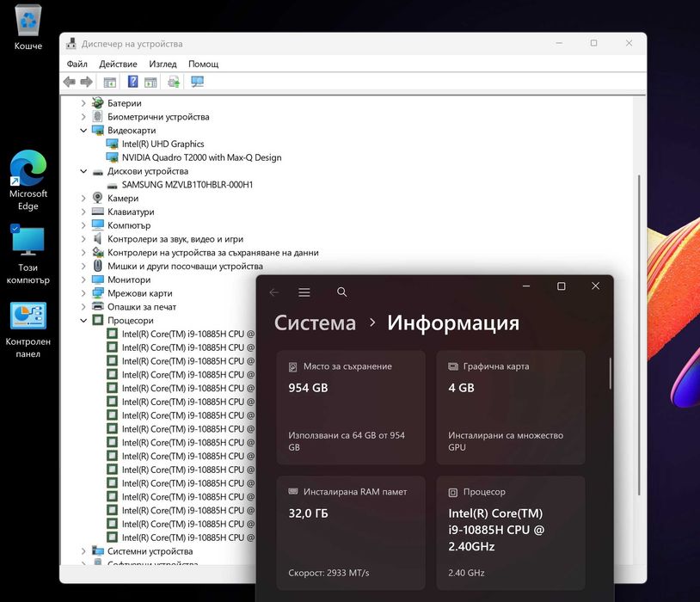Select NVIDIA Quadro T2000 with Max-Q Design

coord(201,157)
